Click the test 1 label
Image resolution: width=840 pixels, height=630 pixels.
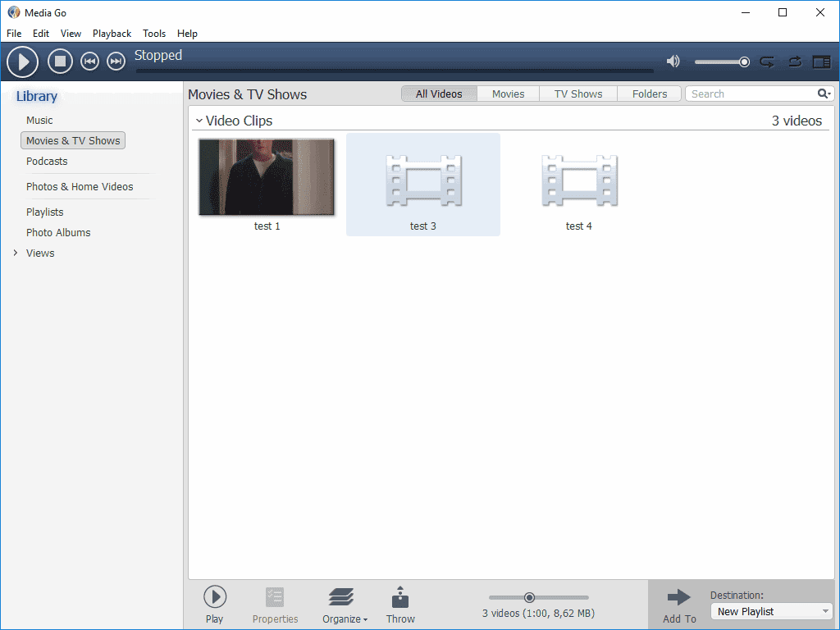[x=267, y=226]
